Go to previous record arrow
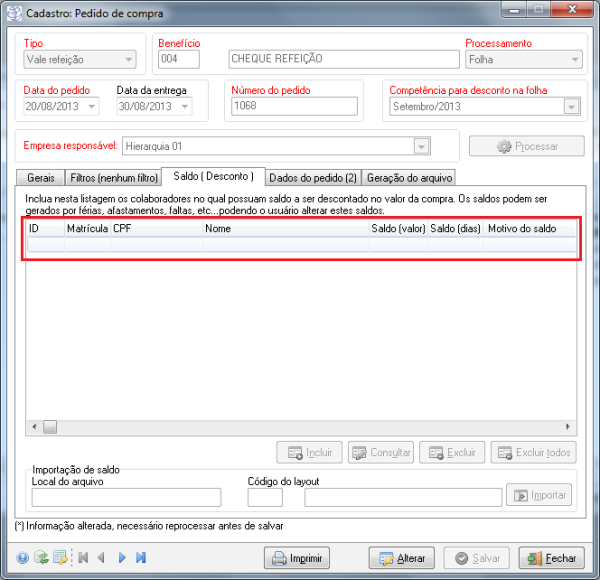The height and width of the screenshot is (580, 600). pos(101,558)
